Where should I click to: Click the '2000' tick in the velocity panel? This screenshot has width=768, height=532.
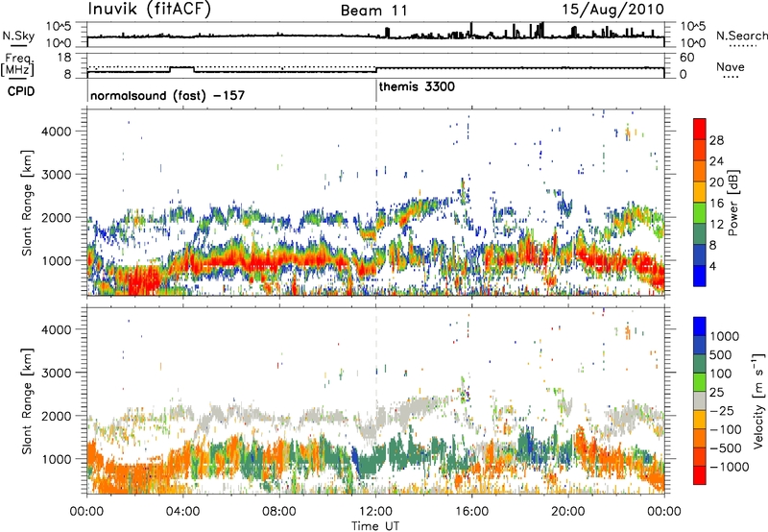[57, 416]
